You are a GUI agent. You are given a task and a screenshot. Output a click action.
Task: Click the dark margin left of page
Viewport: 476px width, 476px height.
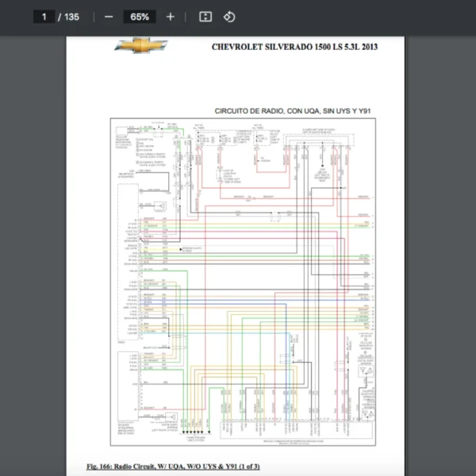pos(32,254)
